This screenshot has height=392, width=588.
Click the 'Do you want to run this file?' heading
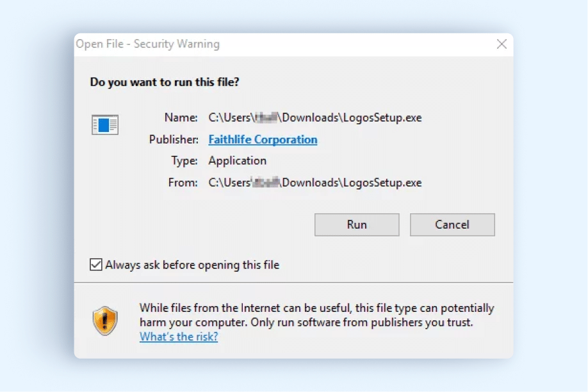click(x=165, y=82)
